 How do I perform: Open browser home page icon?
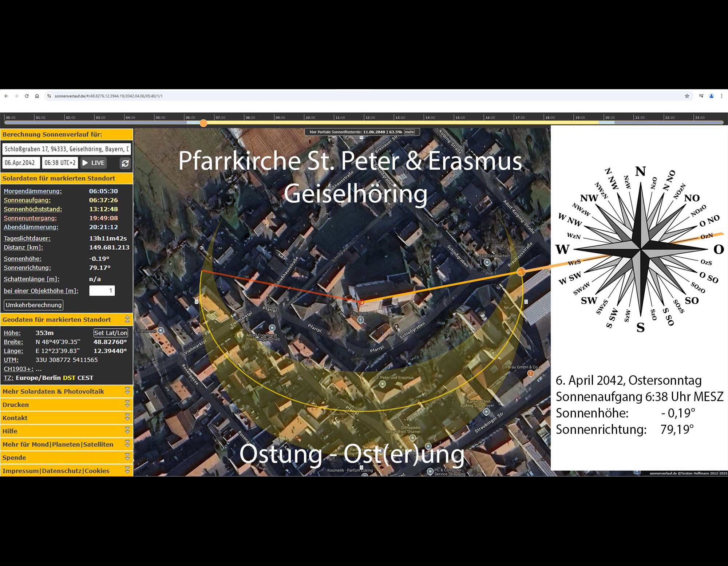(37, 96)
